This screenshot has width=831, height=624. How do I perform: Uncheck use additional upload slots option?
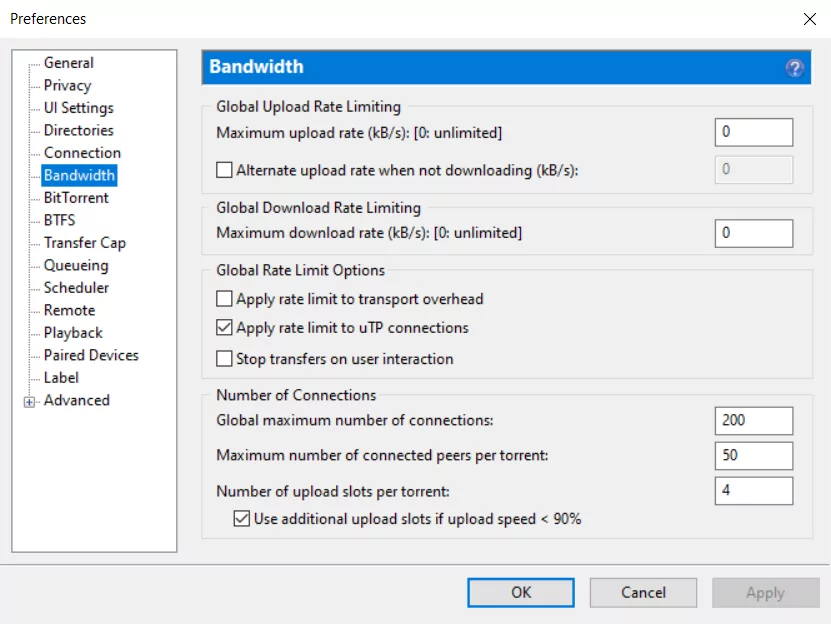[x=242, y=518]
